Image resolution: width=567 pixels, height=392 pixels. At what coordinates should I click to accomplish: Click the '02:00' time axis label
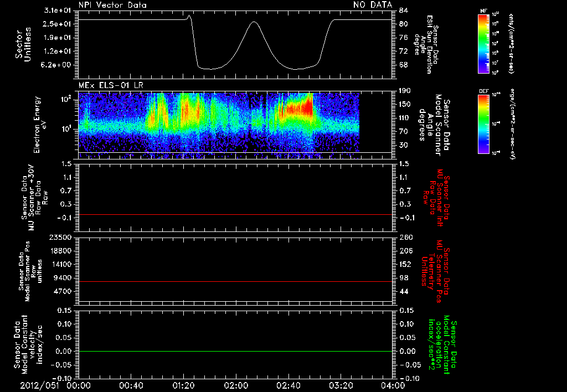(x=236, y=385)
